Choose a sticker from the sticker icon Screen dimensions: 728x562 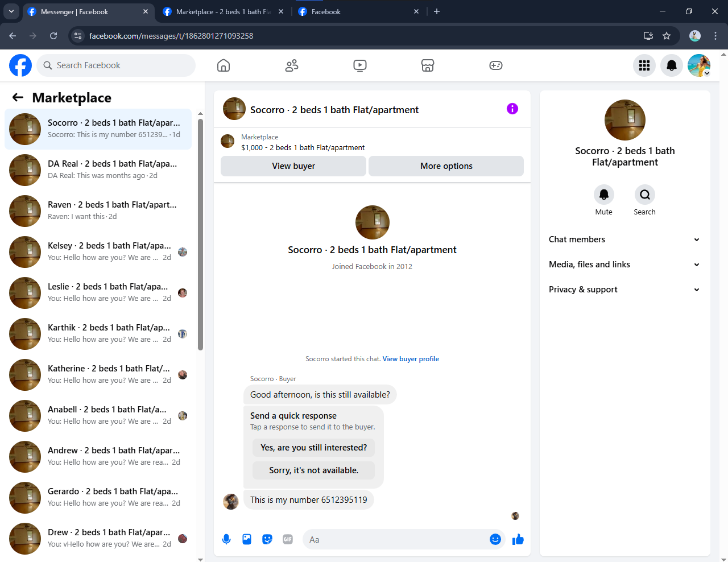tap(267, 539)
